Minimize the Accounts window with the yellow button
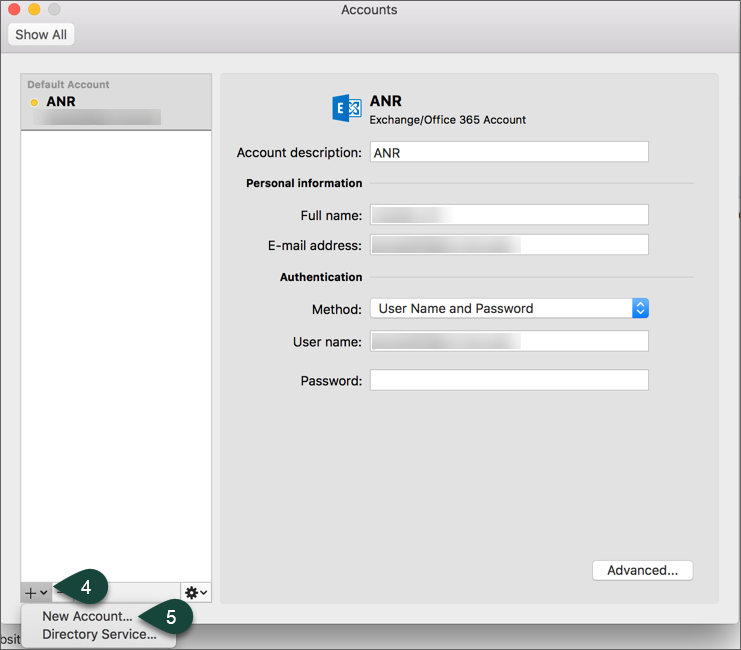This screenshot has height=650, width=741. (x=35, y=10)
